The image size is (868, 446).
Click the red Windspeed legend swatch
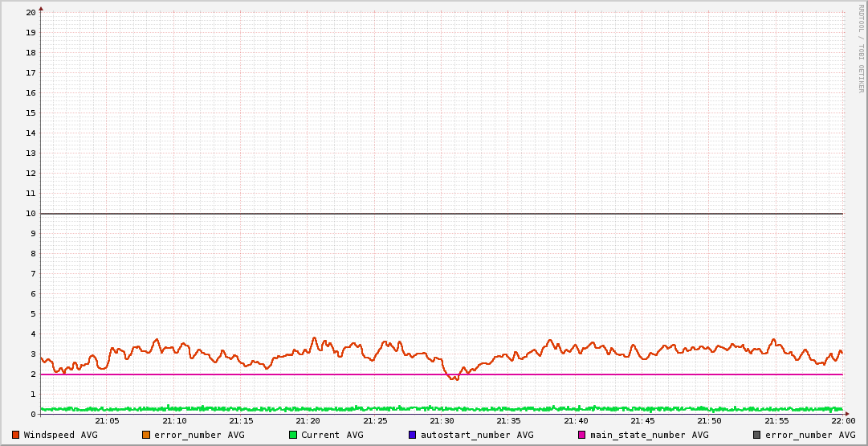pyautogui.click(x=16, y=435)
